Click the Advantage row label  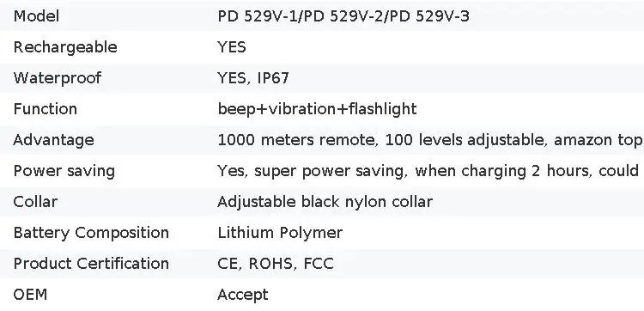pyautogui.click(x=53, y=140)
